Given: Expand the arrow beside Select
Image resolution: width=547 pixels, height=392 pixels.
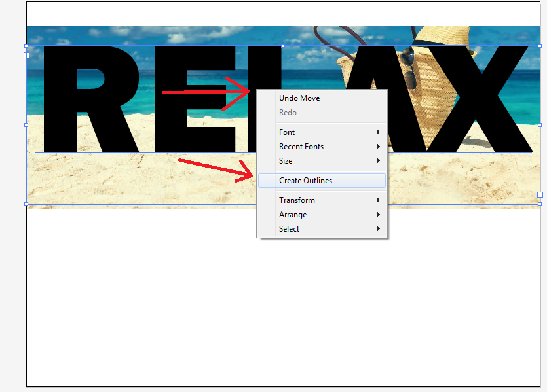Looking at the screenshot, I should tap(378, 228).
